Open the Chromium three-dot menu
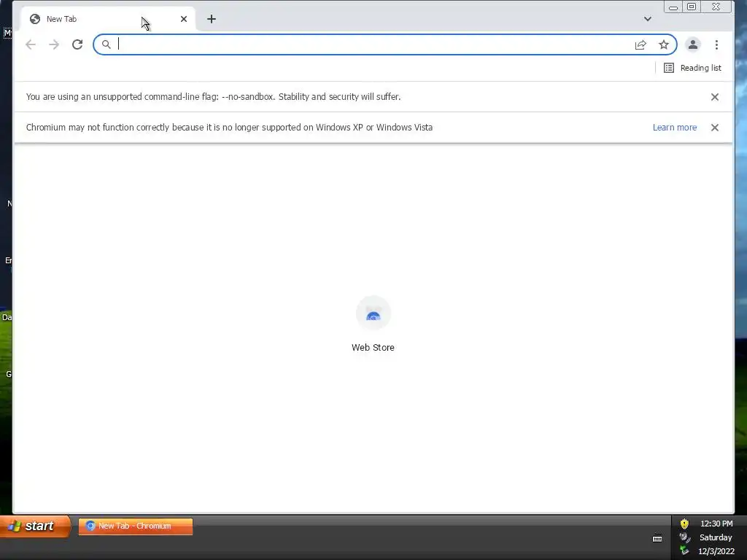Image resolution: width=747 pixels, height=560 pixels. tap(716, 44)
